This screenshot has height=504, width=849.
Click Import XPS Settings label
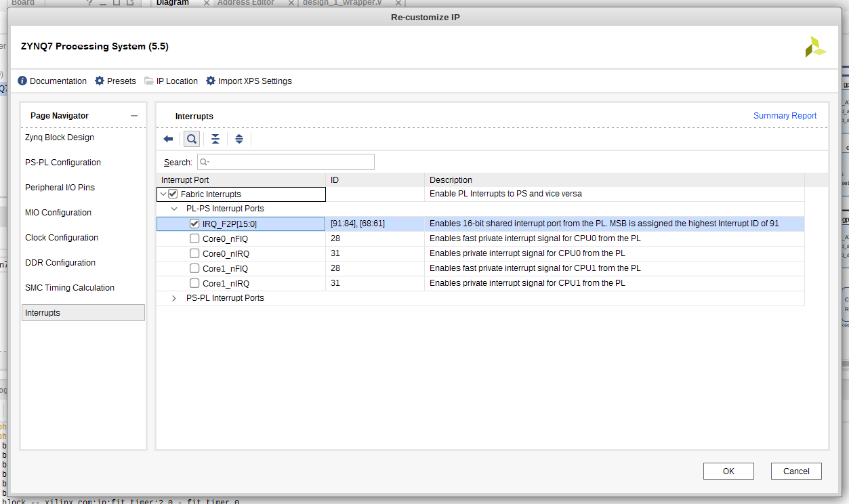tap(255, 81)
